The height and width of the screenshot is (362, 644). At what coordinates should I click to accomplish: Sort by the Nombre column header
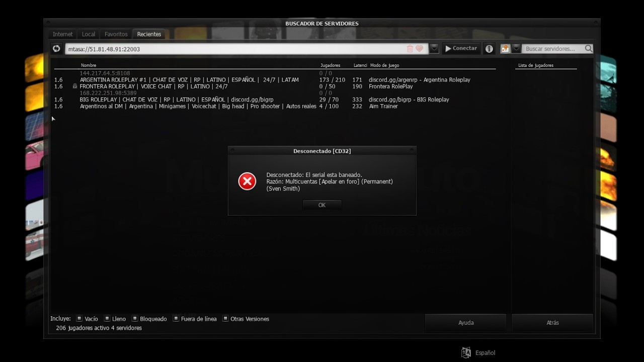tap(89, 65)
